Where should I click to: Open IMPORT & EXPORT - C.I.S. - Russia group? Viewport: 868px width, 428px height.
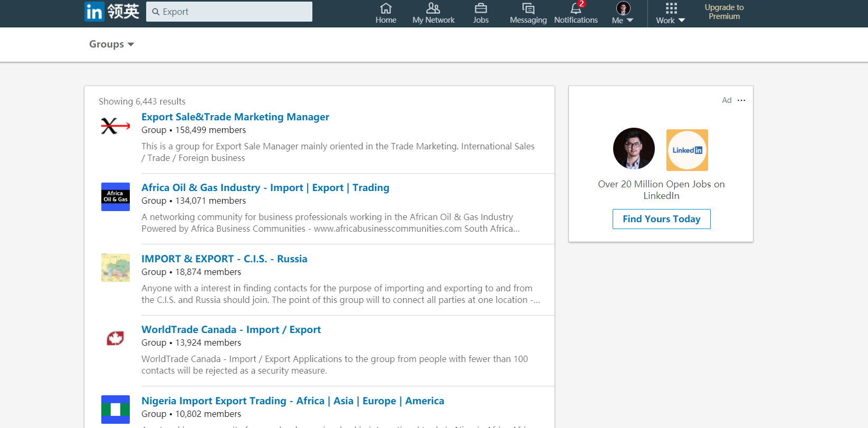coord(224,259)
